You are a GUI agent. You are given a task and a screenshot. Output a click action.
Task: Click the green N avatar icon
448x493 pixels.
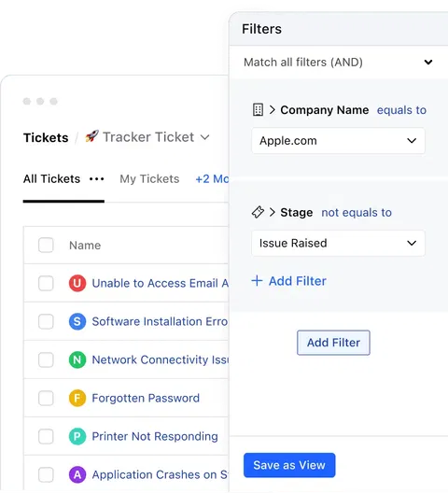point(77,359)
